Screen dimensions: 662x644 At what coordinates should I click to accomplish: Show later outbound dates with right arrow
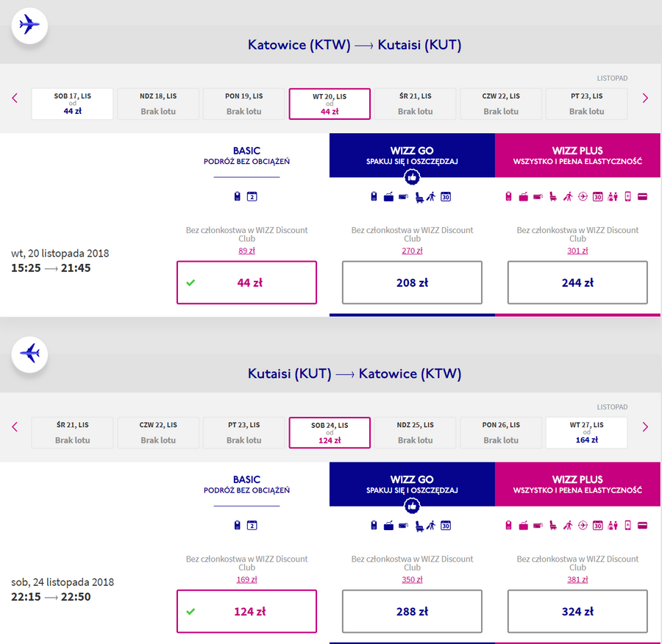pos(645,99)
